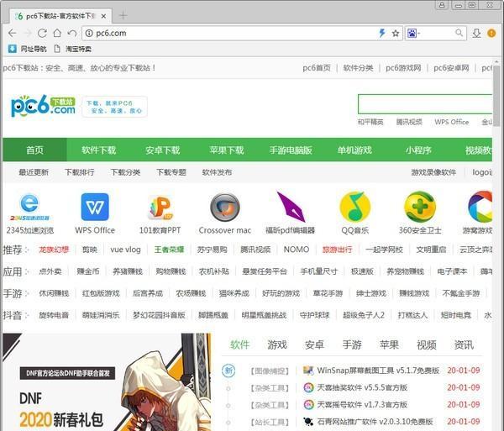Image resolution: width=504 pixels, height=431 pixels.
Task: Open the WPS Office app icon
Action: pyautogui.click(x=95, y=207)
